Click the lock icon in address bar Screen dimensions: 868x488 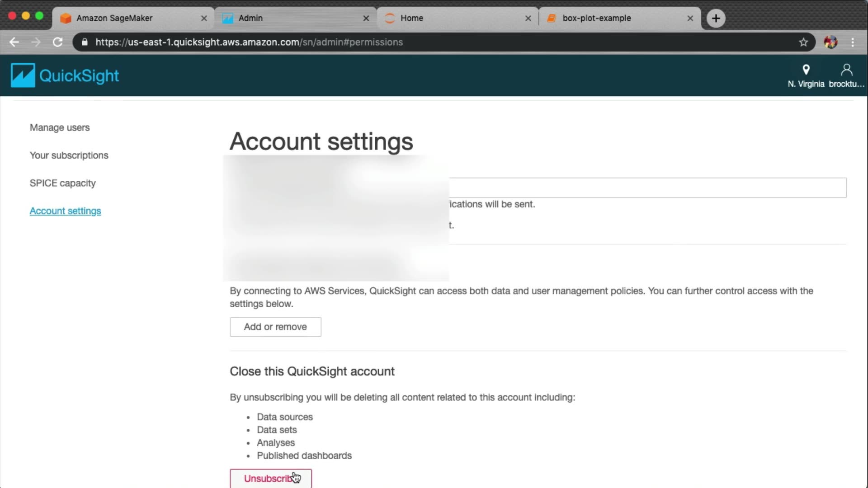(x=85, y=42)
